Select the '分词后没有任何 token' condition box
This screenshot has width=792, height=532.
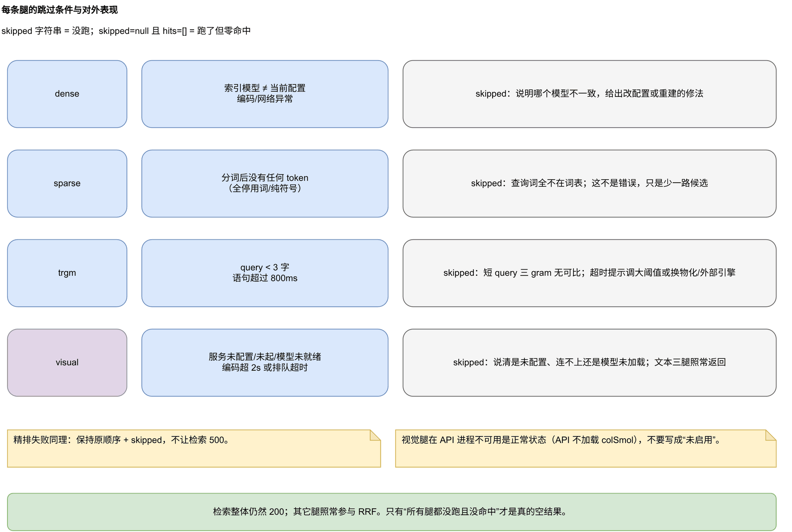(265, 183)
